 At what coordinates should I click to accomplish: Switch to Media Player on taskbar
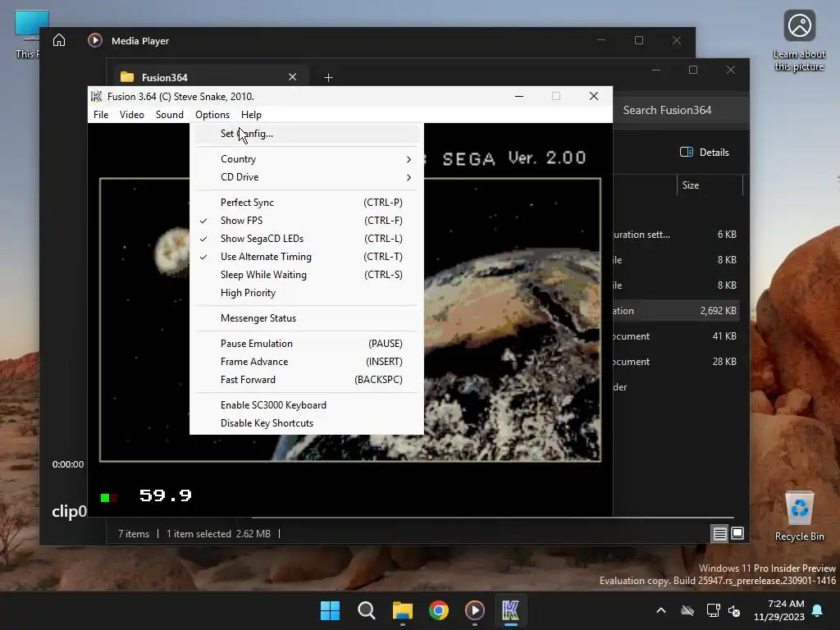click(475, 610)
